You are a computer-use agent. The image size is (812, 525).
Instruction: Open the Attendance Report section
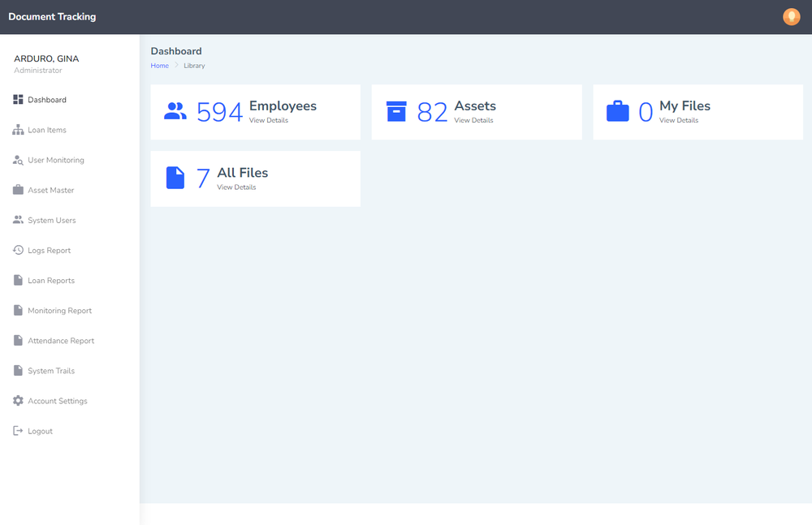(x=60, y=340)
